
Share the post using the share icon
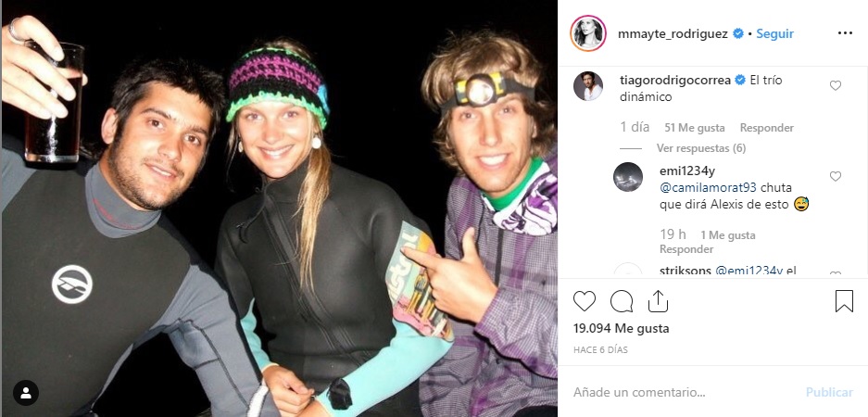pos(658,301)
